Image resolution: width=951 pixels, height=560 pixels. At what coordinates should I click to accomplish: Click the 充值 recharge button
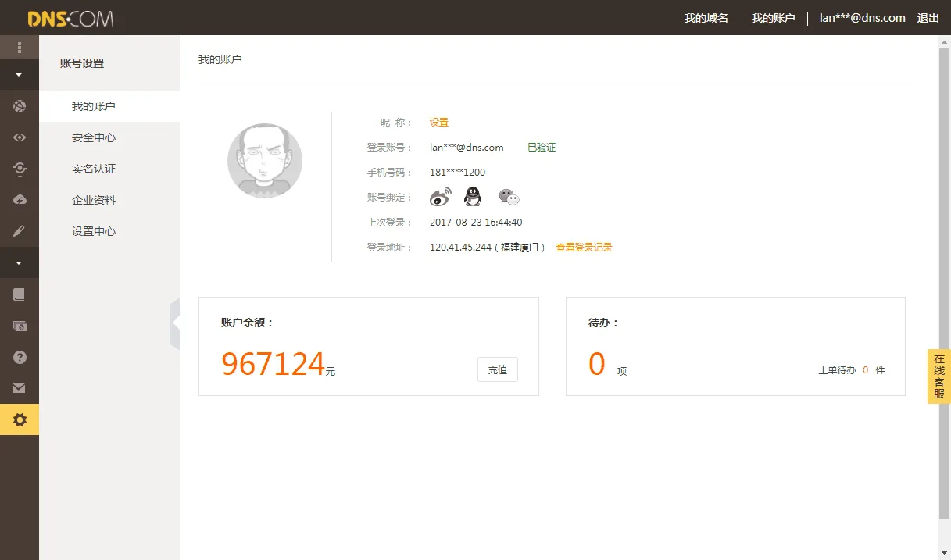click(498, 369)
